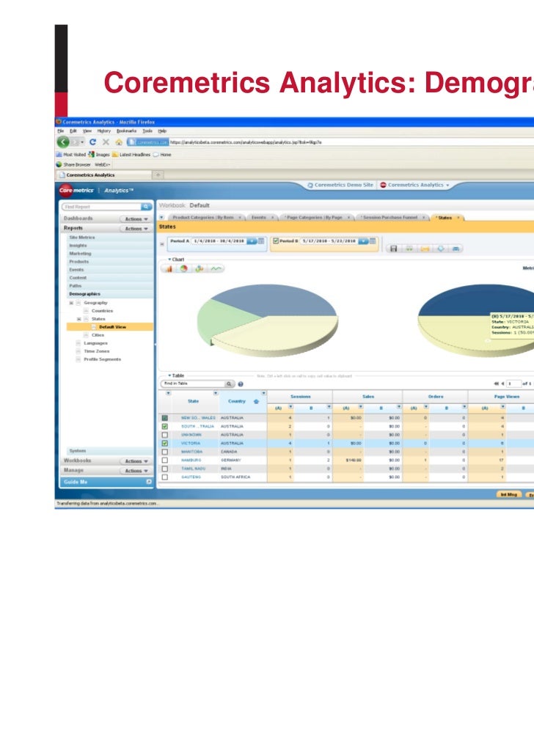Switch chart to bar chart icon
534x756 pixels.
point(169,269)
